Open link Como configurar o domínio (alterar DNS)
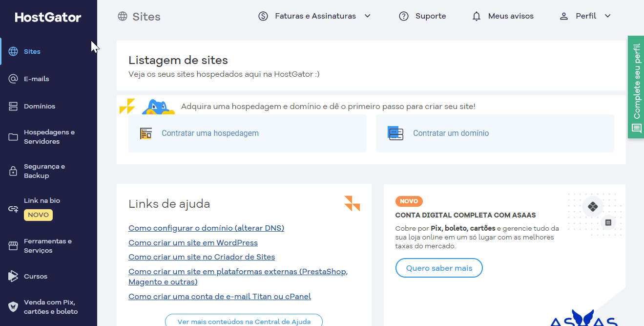The image size is (644, 326). (x=206, y=228)
